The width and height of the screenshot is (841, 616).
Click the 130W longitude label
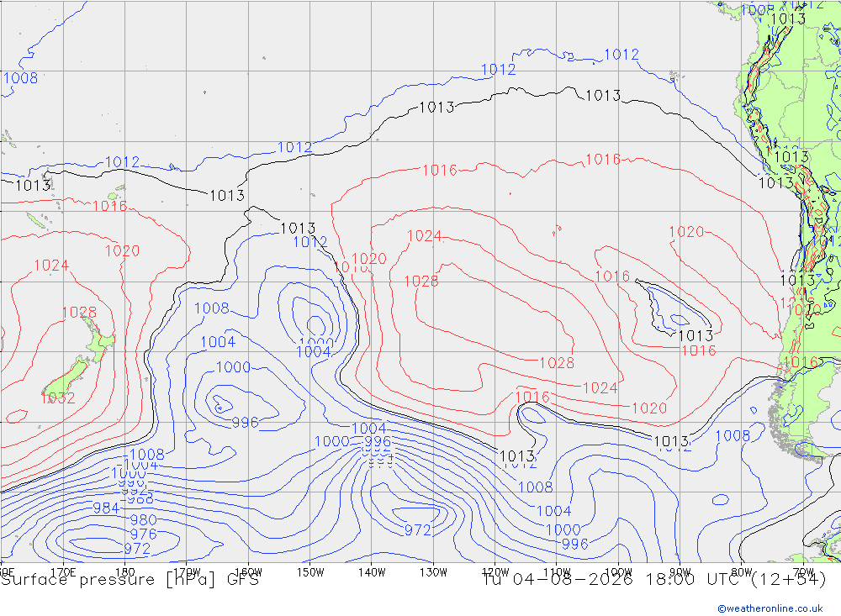433,572
